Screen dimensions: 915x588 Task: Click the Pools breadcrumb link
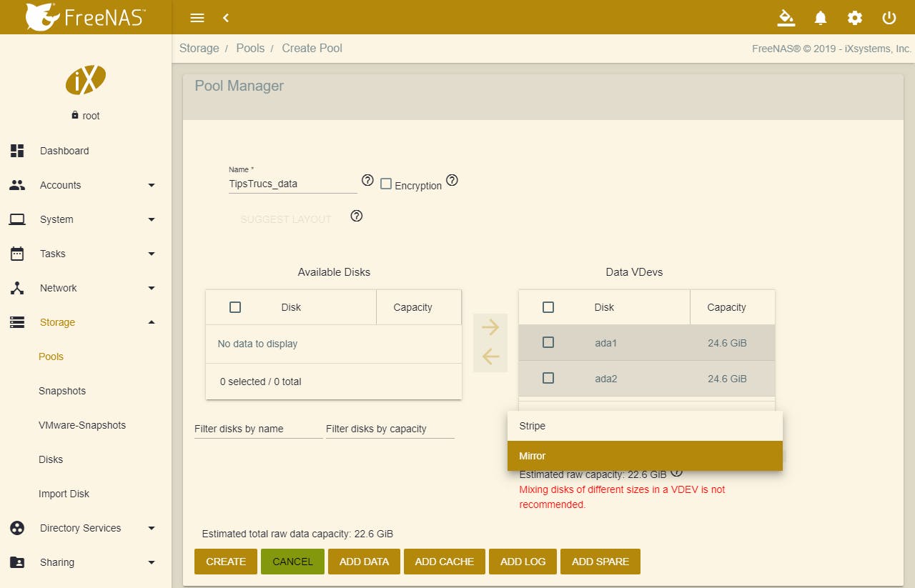pos(250,49)
